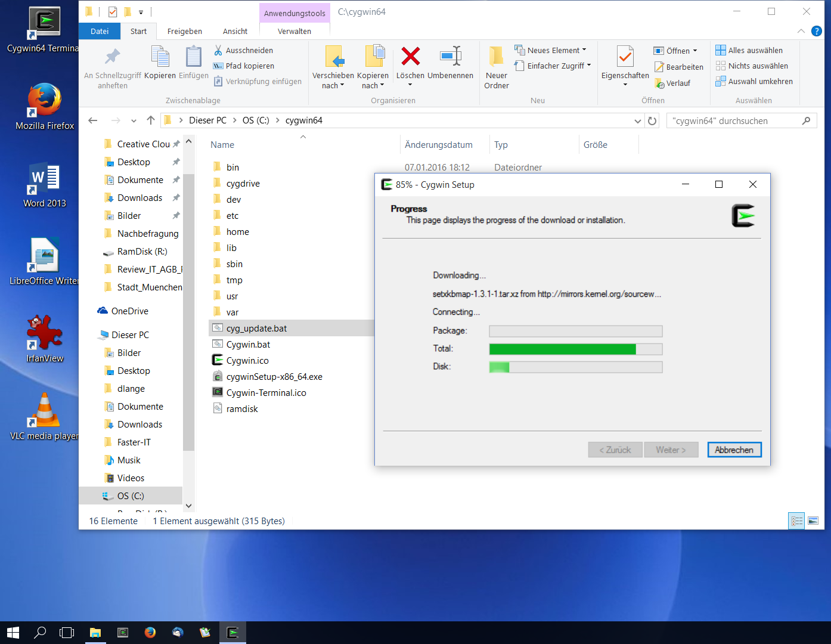Click Bearbeiten in the Öffnen group

tap(679, 67)
